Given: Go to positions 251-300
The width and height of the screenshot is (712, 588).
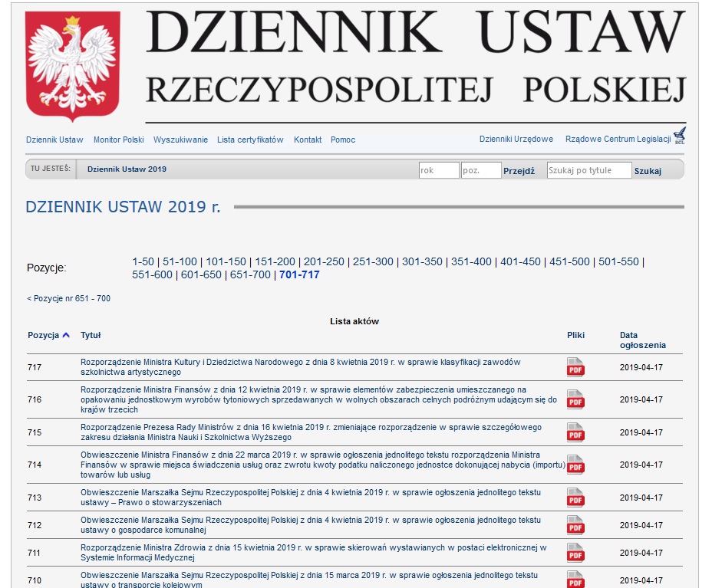Looking at the screenshot, I should [373, 261].
